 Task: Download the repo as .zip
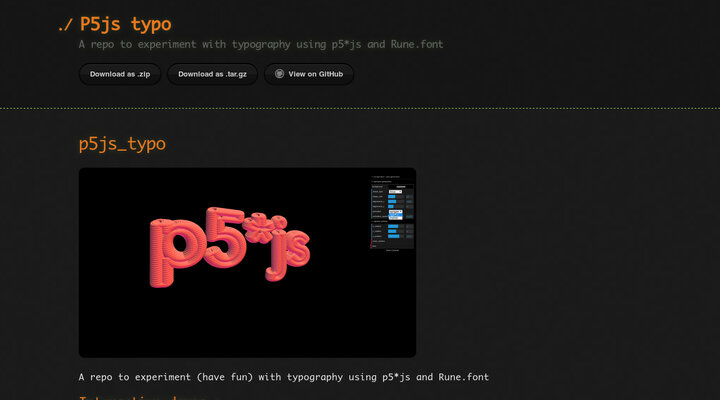tap(119, 74)
